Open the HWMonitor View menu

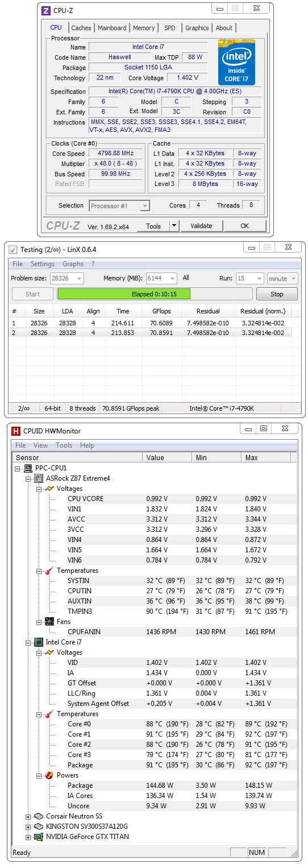click(40, 445)
